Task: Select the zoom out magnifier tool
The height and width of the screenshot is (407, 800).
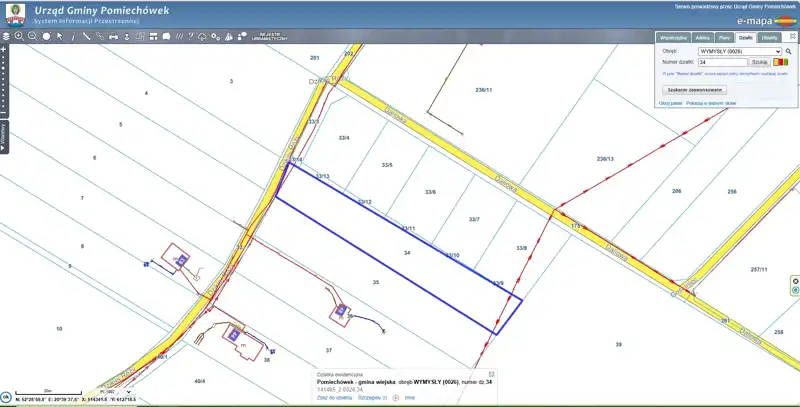Action: (x=33, y=36)
